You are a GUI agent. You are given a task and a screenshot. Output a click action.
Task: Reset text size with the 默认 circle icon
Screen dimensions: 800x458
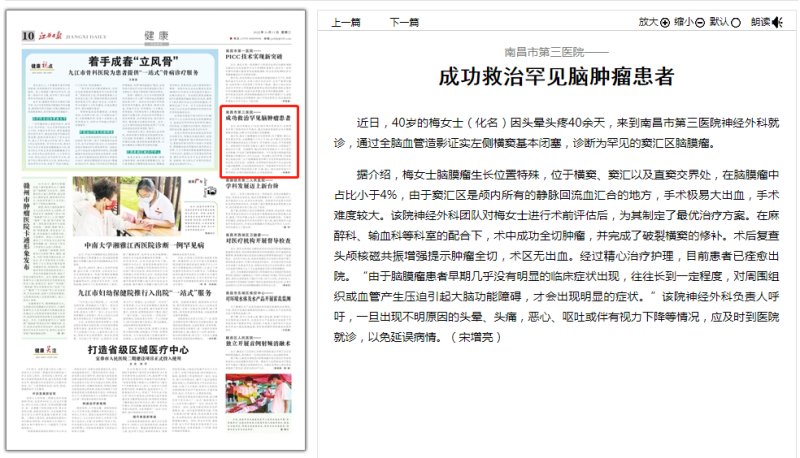point(736,22)
